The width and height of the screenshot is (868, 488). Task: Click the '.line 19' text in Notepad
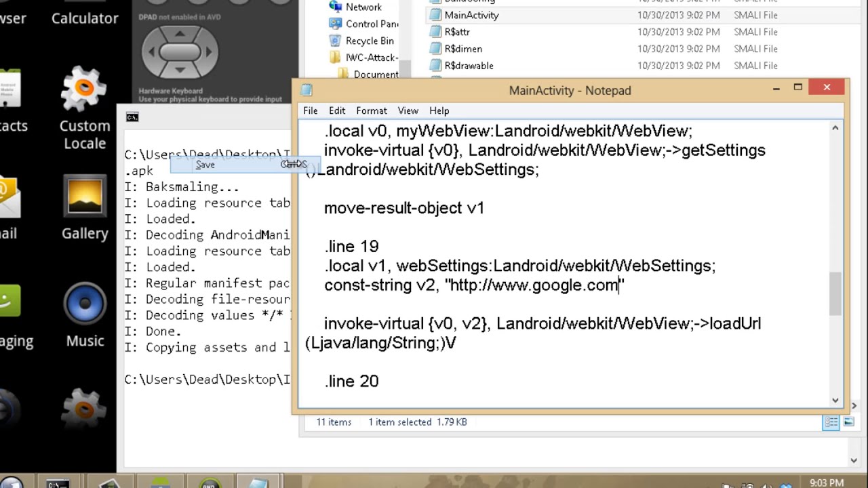tap(351, 247)
